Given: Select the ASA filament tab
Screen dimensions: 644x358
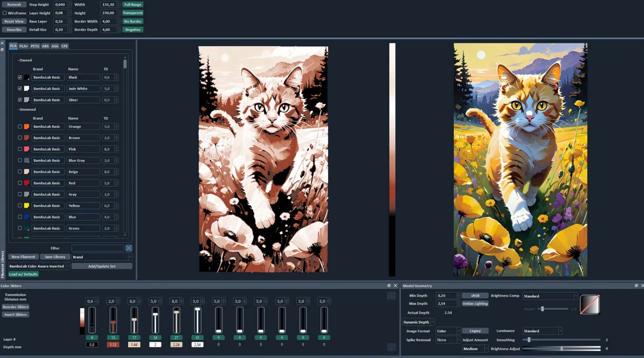Looking at the screenshot, I should tap(55, 46).
